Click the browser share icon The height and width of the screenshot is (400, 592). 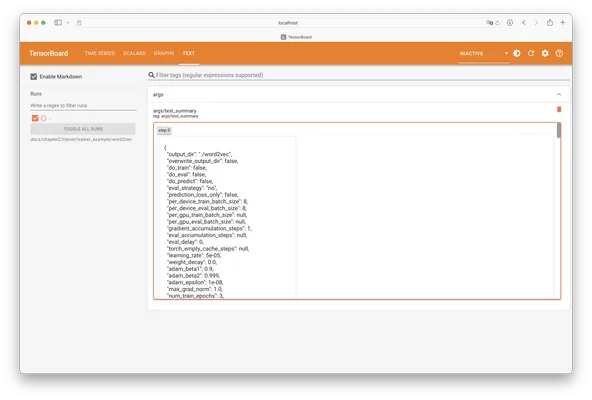[550, 23]
